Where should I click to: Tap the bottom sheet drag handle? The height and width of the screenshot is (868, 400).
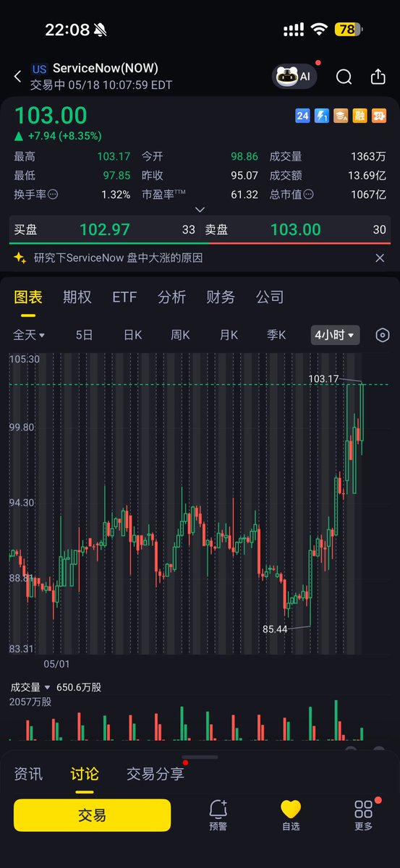[200, 757]
